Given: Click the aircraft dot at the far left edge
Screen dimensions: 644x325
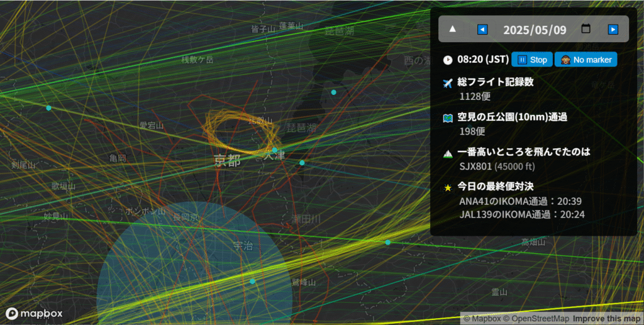Looking at the screenshot, I should point(49,108).
